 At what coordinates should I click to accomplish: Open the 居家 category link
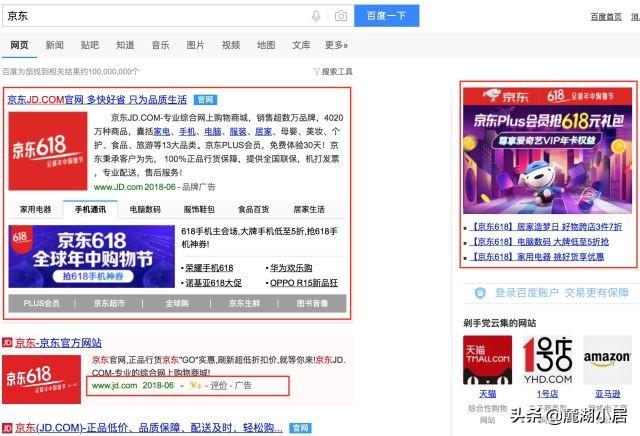tap(263, 131)
